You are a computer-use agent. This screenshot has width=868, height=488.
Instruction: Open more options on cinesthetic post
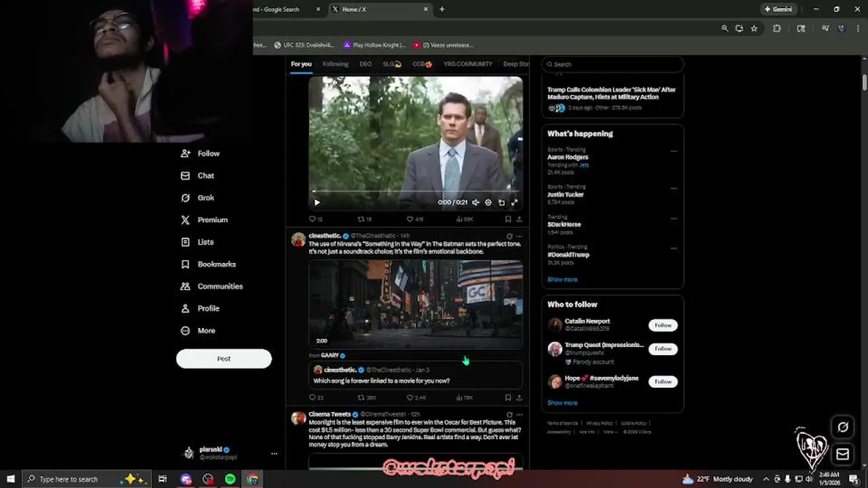(x=519, y=236)
